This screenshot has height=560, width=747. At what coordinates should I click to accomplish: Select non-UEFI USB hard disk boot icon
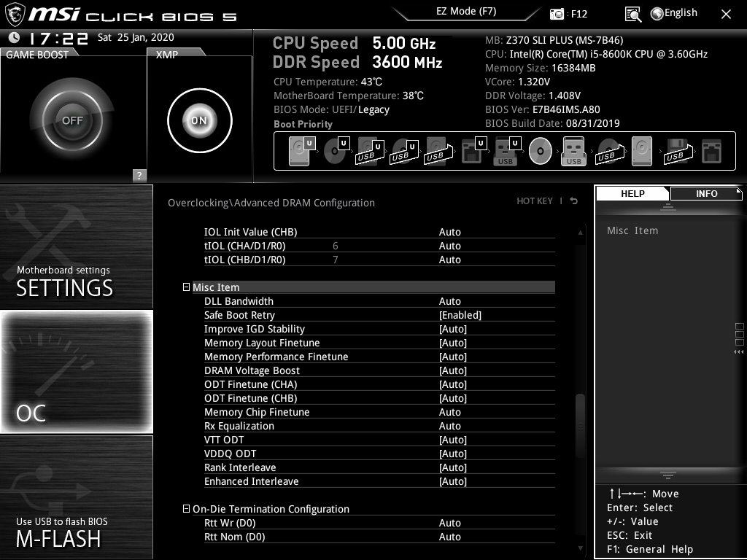[x=438, y=151]
